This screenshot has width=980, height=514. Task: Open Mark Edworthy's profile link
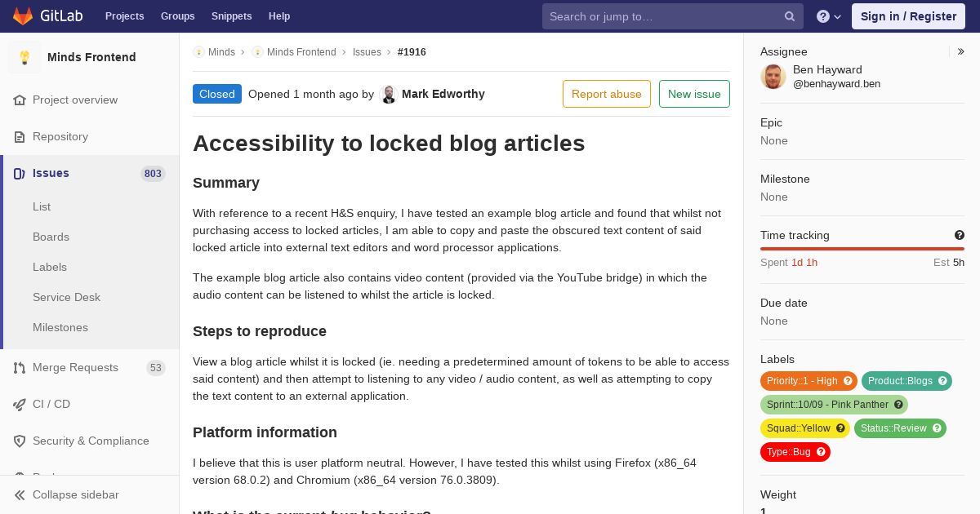click(443, 94)
